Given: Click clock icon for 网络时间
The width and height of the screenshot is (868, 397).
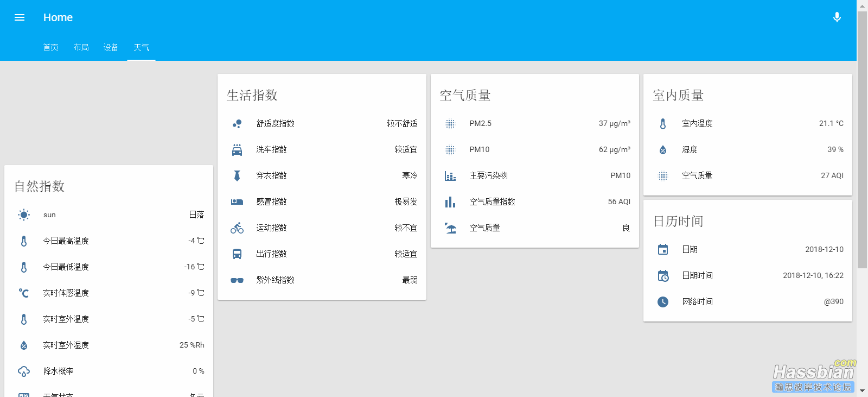Looking at the screenshot, I should tap(663, 302).
